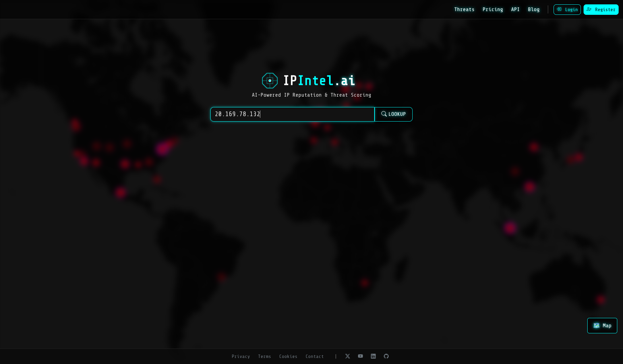The height and width of the screenshot is (364, 623).
Task: Open the YouTube channel icon
Action: pos(360,356)
